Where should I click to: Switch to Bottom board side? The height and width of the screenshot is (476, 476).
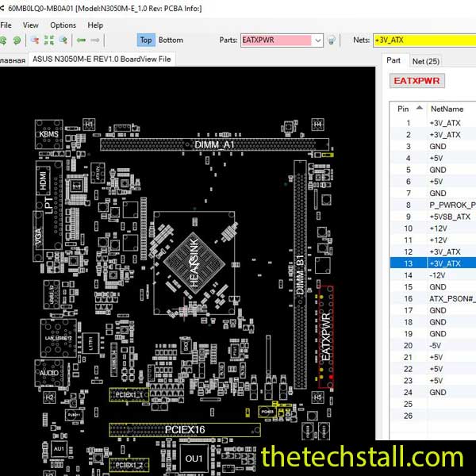(171, 40)
